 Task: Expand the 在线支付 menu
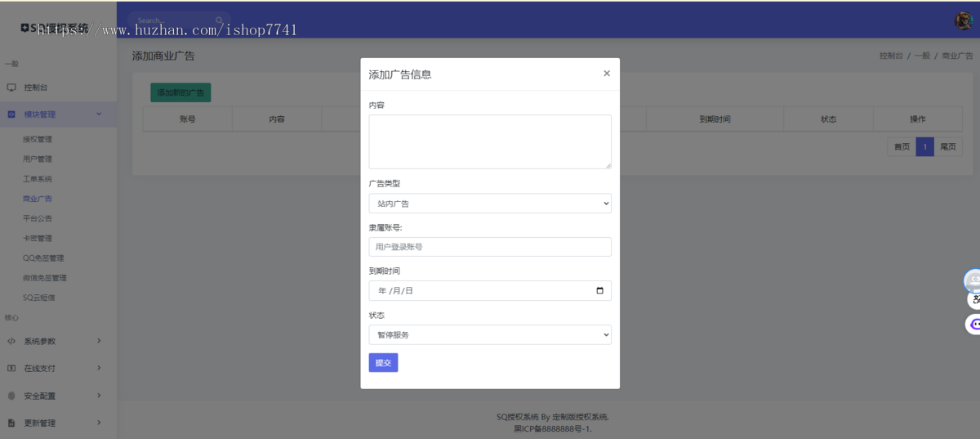point(58,368)
